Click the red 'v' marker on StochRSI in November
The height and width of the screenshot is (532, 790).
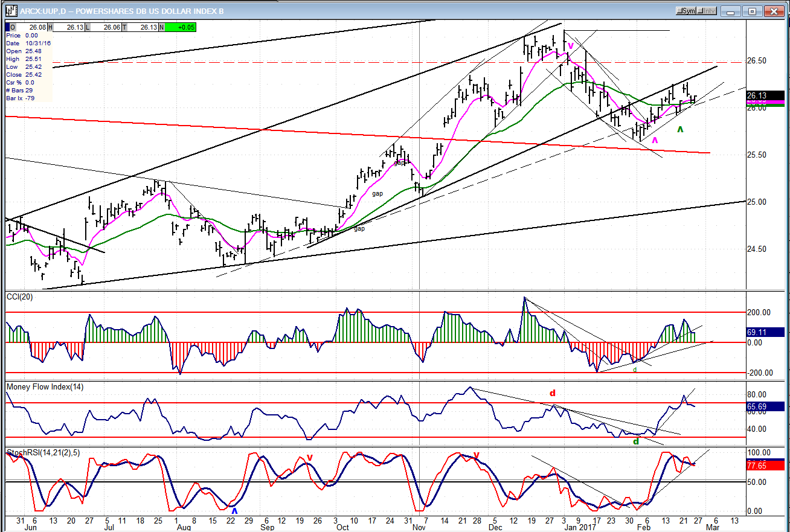pyautogui.click(x=477, y=455)
